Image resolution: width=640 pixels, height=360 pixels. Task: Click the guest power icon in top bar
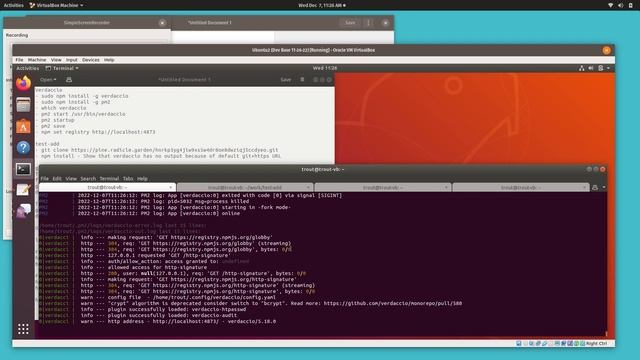[600, 68]
